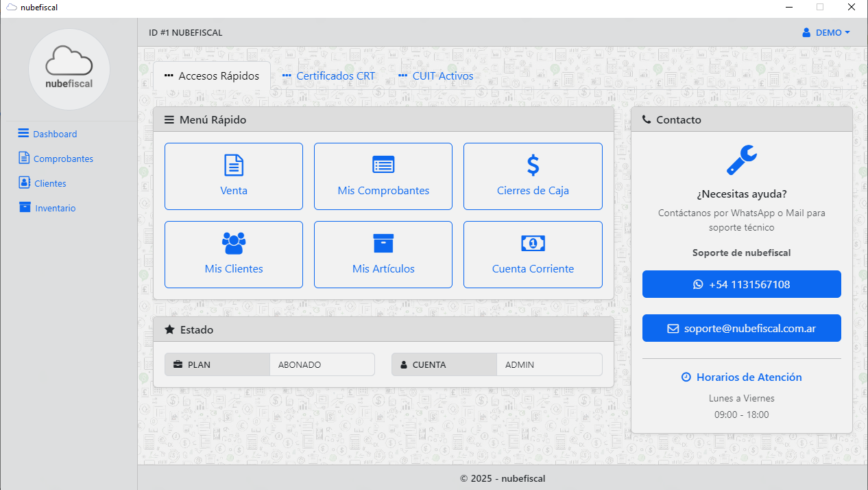Select the Accesos Rápidos tab
The height and width of the screenshot is (490, 868).
pos(212,76)
